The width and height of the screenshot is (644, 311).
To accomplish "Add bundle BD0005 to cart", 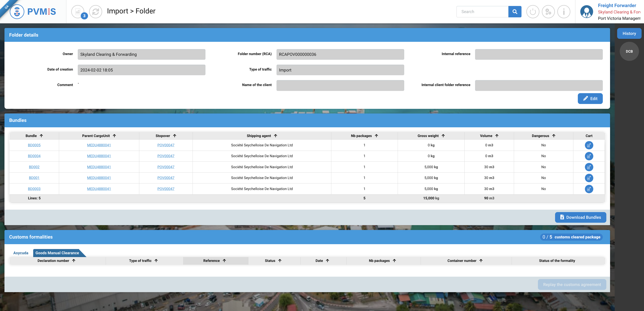I will pos(589,145).
